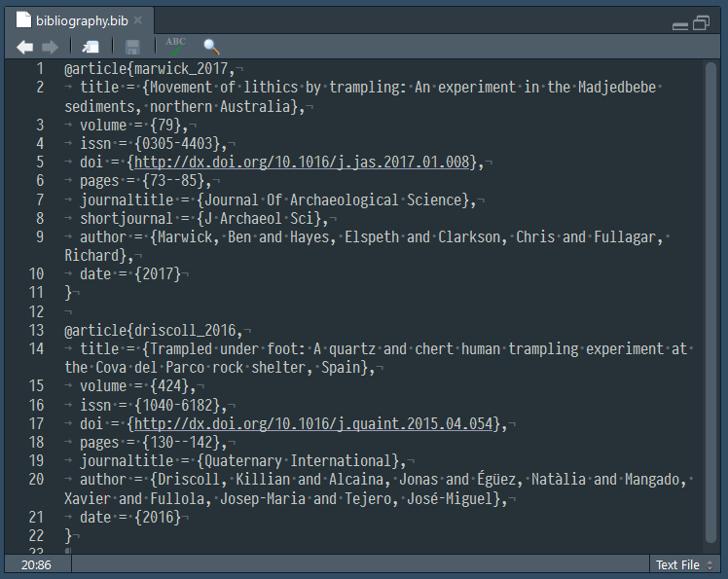Image resolution: width=728 pixels, height=579 pixels.
Task: Close the bibliography.bib tab
Action: click(x=138, y=20)
